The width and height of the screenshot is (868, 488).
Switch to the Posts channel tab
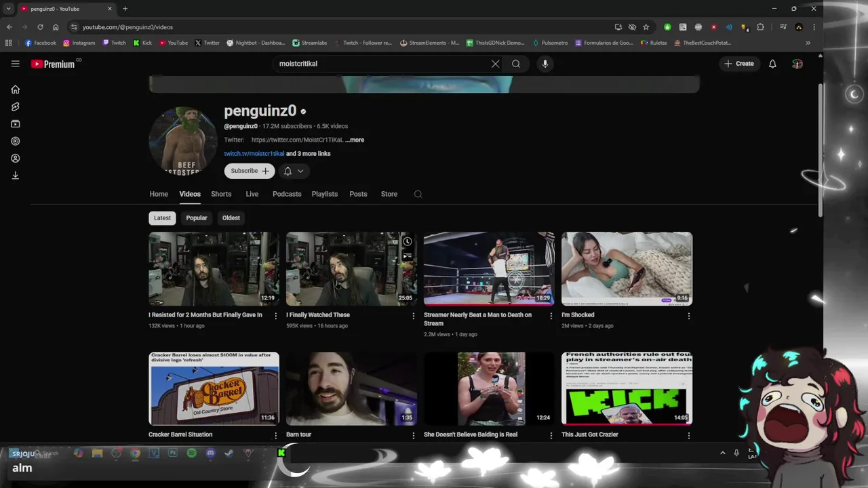[358, 194]
